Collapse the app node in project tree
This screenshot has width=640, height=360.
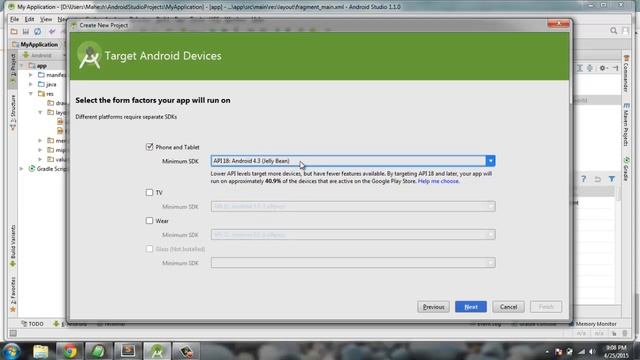point(22,66)
